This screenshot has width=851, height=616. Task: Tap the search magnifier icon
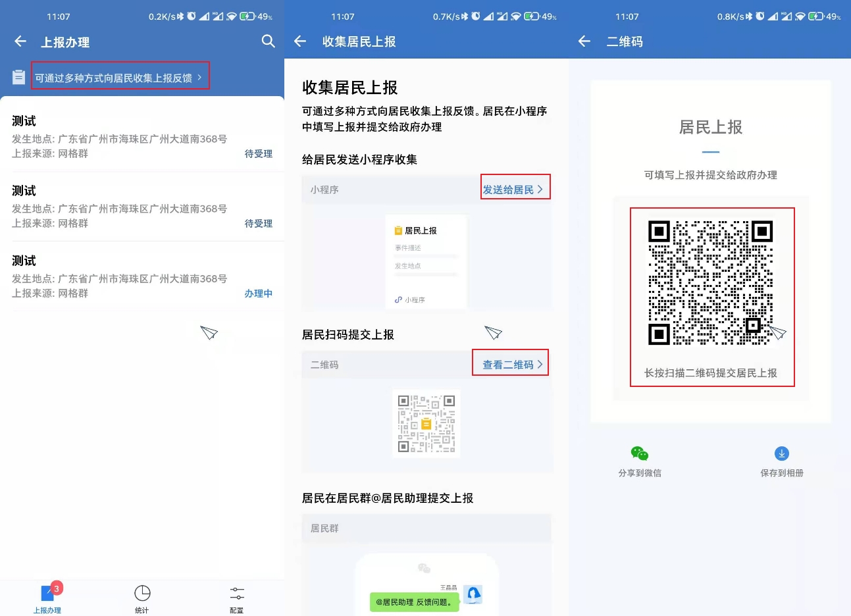click(268, 41)
